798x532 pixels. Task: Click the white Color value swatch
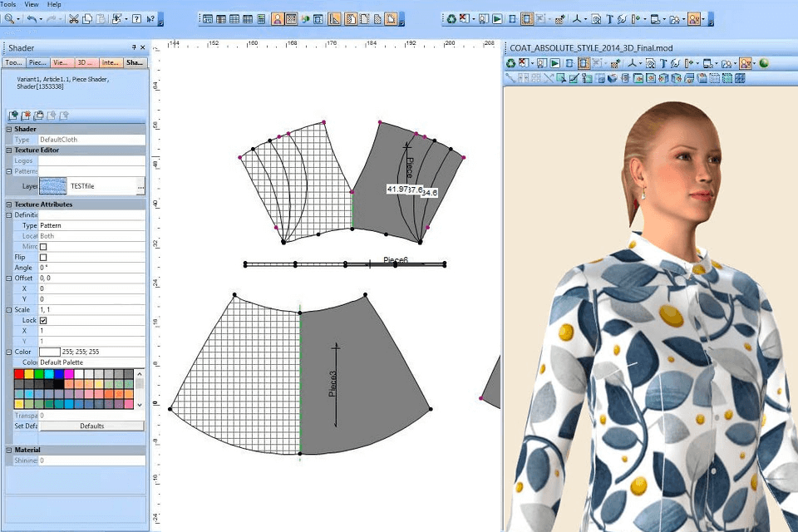49,352
